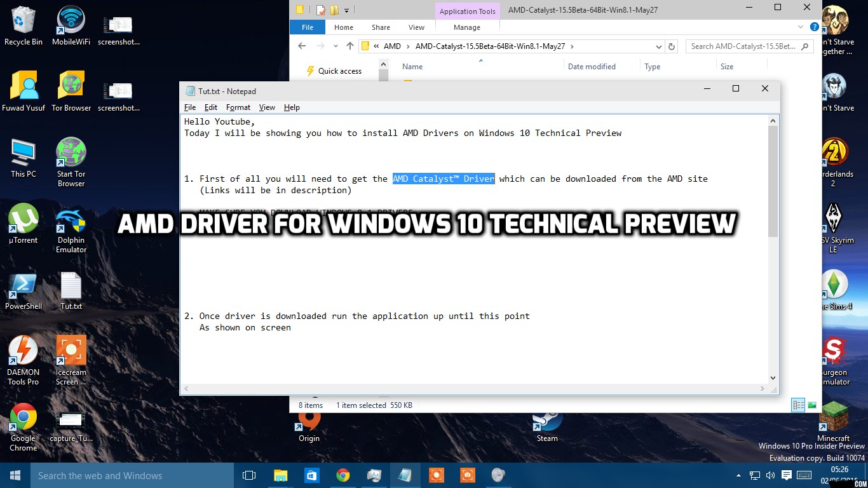Open Explorer Help question mark icon
The width and height of the screenshot is (868, 488).
pyautogui.click(x=814, y=27)
